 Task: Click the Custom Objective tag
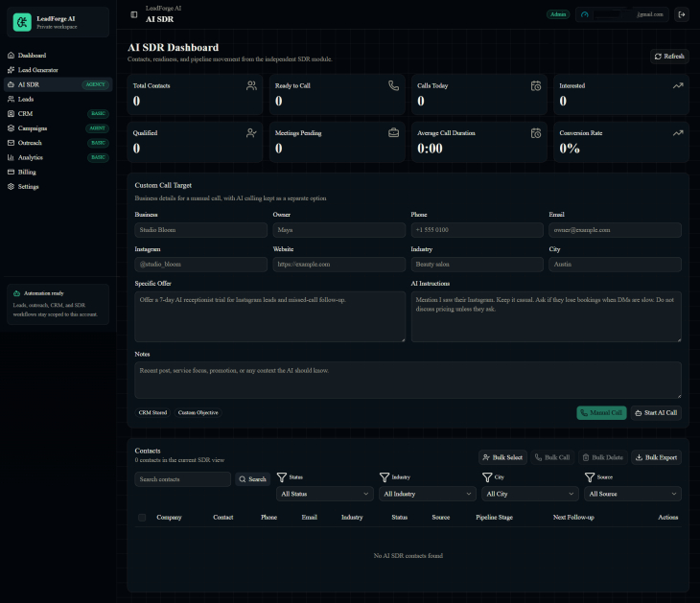click(x=198, y=413)
